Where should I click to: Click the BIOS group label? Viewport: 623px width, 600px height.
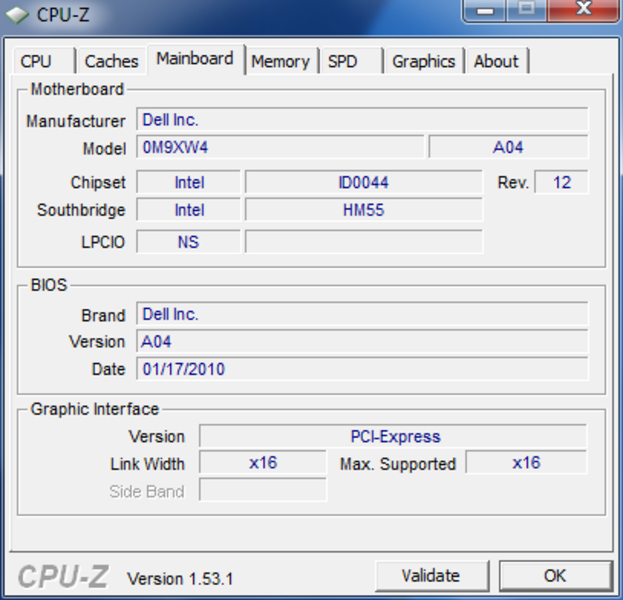[x=49, y=285]
